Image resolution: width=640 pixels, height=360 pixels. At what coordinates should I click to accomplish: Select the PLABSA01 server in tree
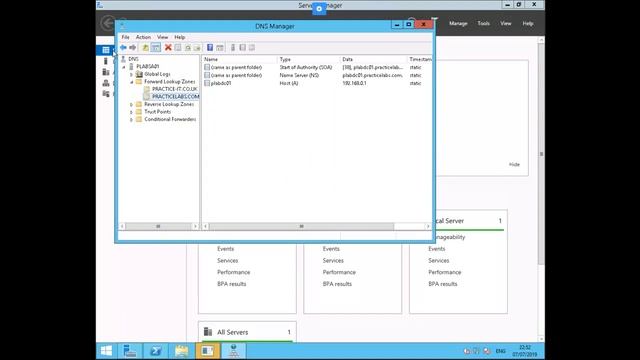148,67
